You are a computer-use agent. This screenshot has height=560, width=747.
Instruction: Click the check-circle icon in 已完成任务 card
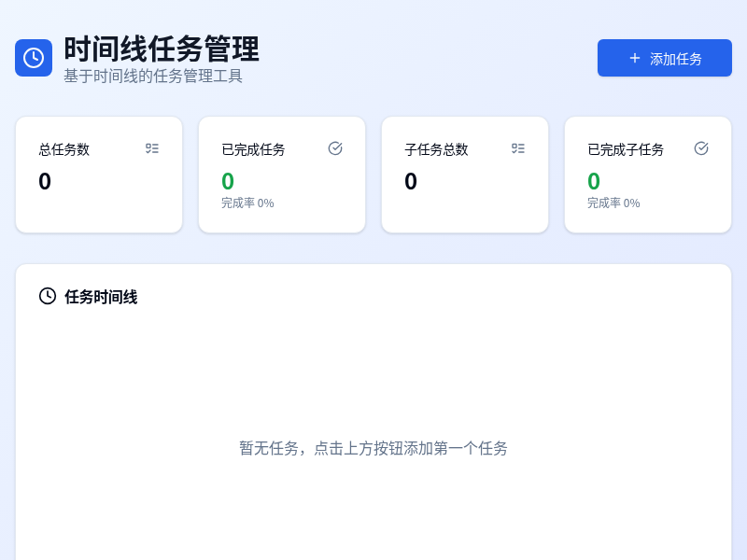tap(335, 148)
